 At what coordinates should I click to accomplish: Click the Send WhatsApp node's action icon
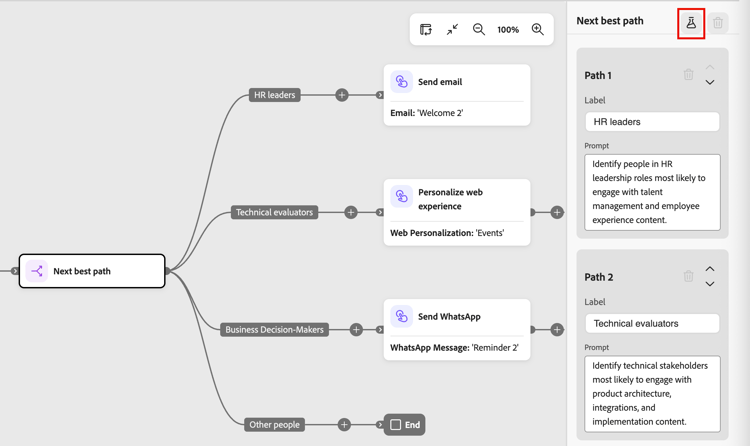coord(401,316)
